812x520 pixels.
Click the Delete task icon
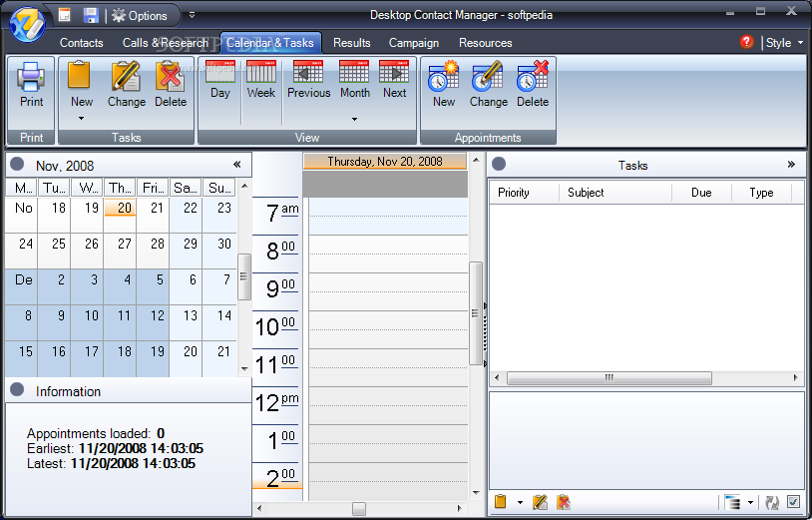(170, 76)
